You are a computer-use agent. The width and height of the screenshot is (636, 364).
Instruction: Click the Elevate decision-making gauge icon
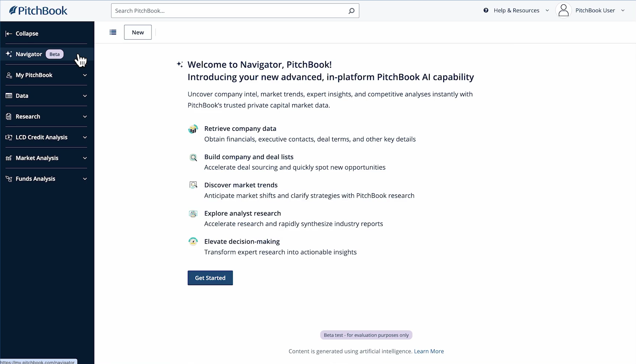click(x=193, y=242)
